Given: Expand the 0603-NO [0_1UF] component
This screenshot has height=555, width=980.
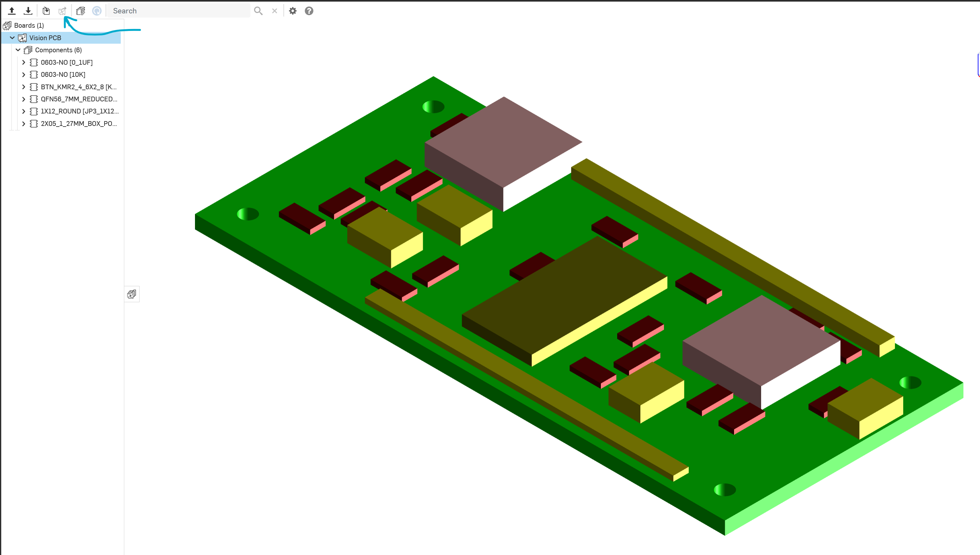Looking at the screenshot, I should 24,62.
